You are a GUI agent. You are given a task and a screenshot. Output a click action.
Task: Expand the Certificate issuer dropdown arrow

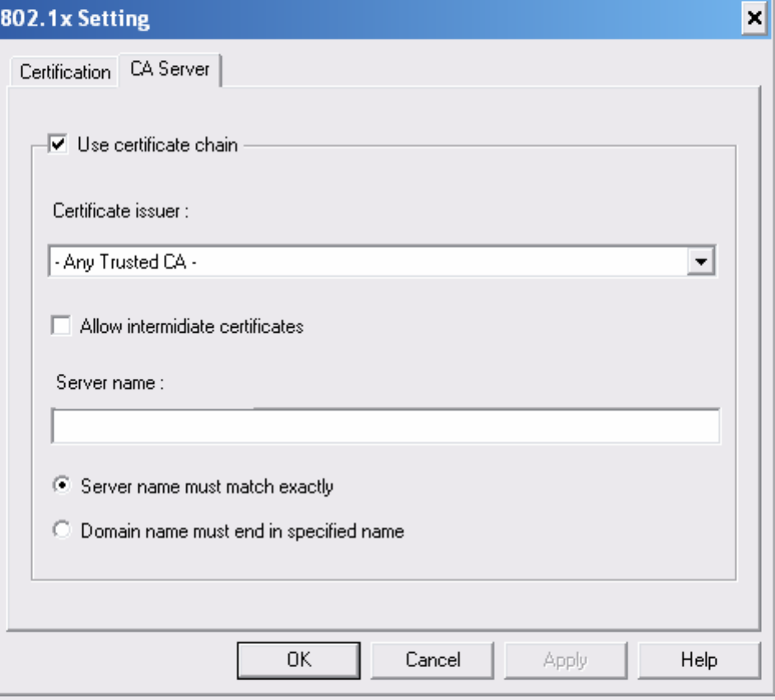click(700, 263)
